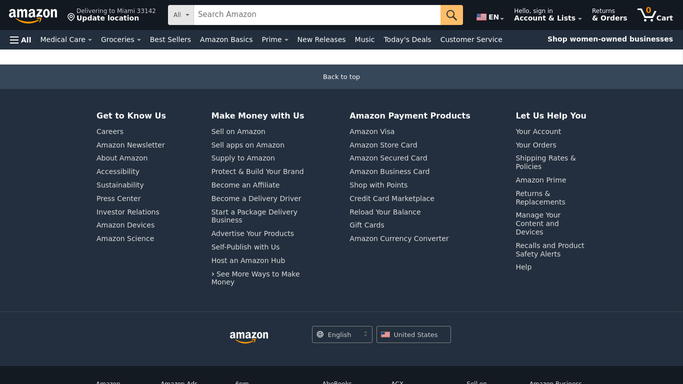Click the globe icon in English selector
Viewport: 683px width, 384px height.
(x=320, y=334)
